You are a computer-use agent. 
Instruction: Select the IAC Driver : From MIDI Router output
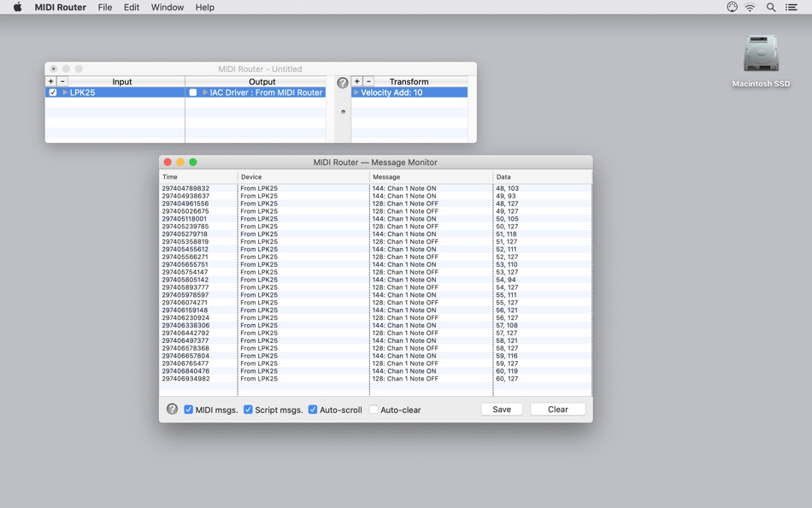click(266, 92)
